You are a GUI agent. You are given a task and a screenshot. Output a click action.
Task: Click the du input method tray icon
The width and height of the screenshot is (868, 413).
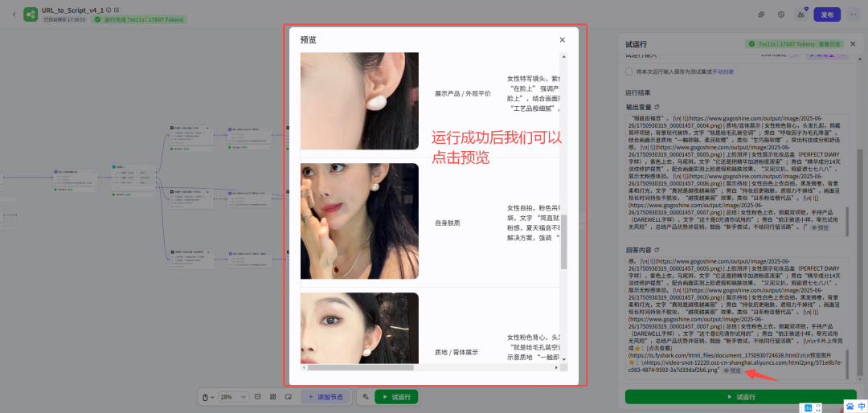coord(808,407)
